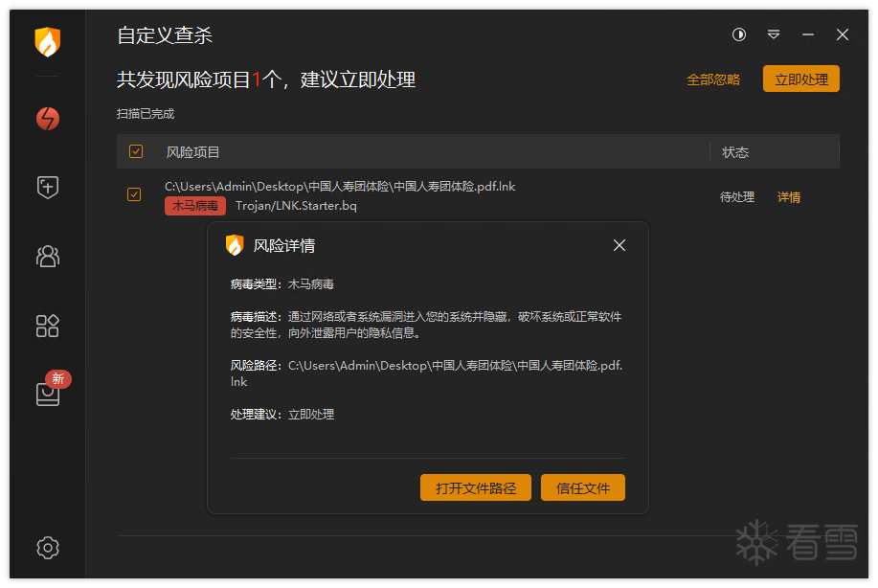This screenshot has height=588, width=878.
Task: Click the 自定义查杀 title
Action: click(165, 35)
